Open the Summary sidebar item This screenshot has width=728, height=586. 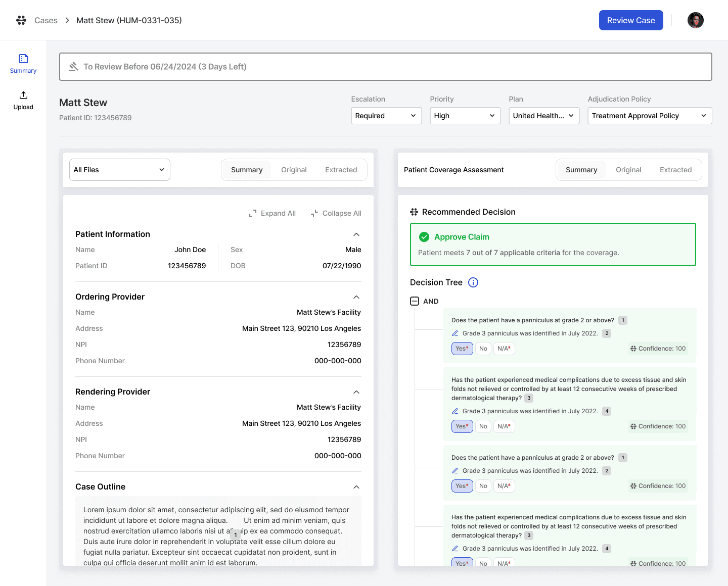(23, 64)
